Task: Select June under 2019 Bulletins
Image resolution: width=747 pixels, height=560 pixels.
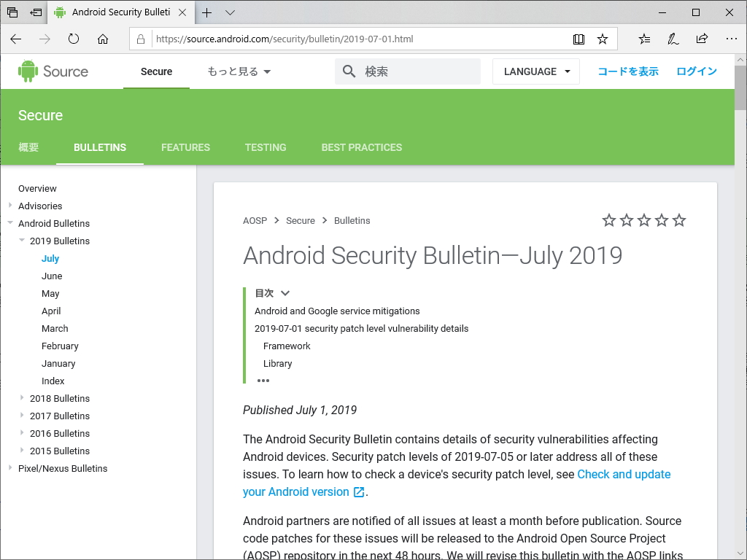Action: click(x=52, y=276)
